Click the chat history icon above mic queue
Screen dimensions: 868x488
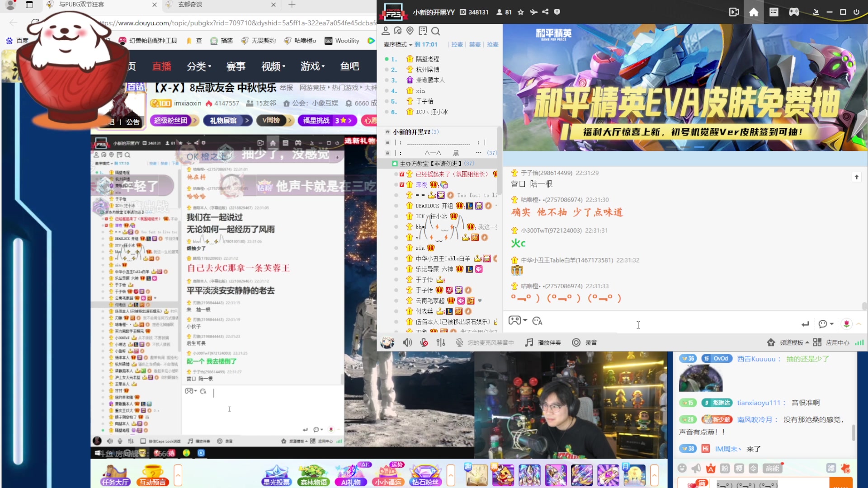tap(398, 31)
